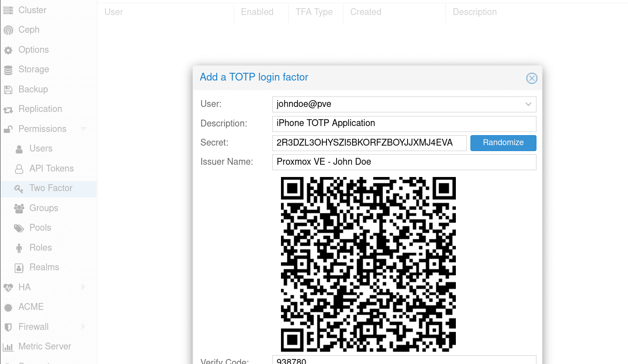628x364 pixels.
Task: Click the Groups people icon
Action: pyautogui.click(x=19, y=208)
